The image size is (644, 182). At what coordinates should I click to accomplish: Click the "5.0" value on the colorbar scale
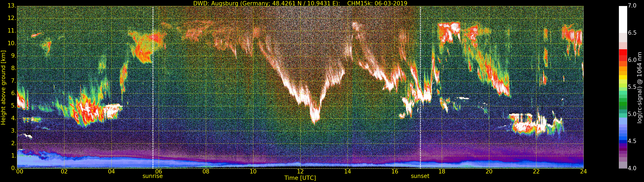pos(632,114)
